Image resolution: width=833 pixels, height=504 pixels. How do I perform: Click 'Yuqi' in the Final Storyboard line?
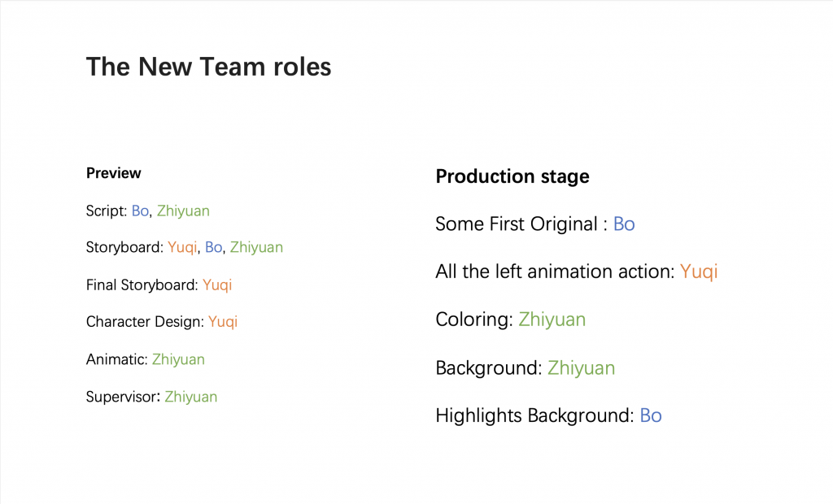217,285
